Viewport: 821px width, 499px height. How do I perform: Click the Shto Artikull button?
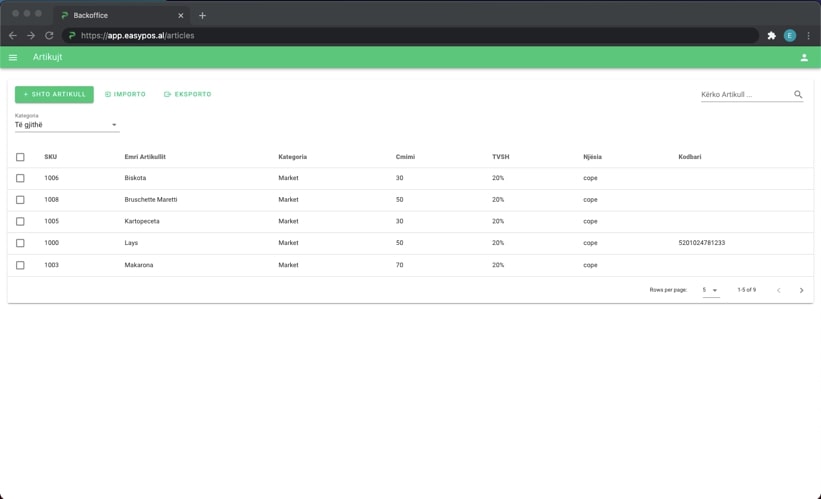[x=54, y=94]
